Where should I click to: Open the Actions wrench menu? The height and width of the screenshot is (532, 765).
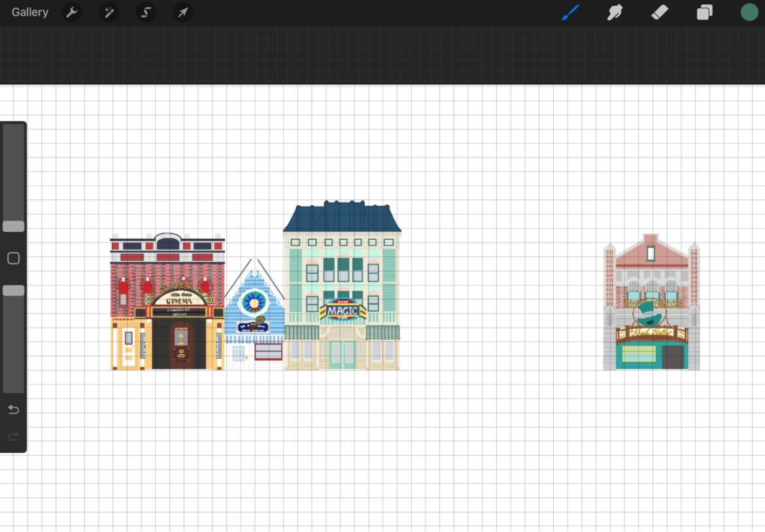tap(72, 12)
